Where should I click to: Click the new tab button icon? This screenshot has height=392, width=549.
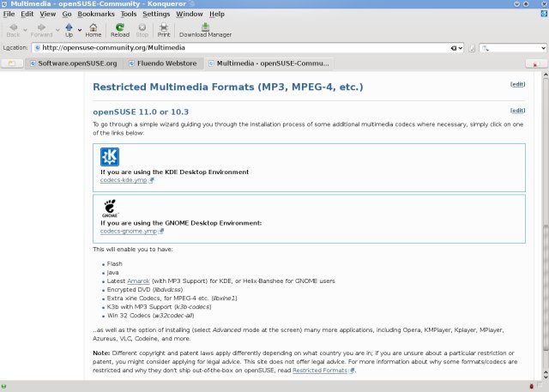click(x=12, y=63)
